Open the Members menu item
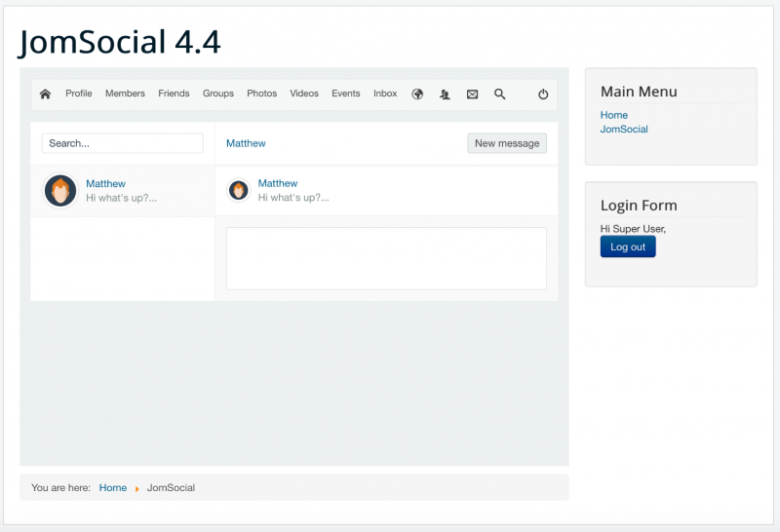This screenshot has width=780, height=532. (125, 94)
